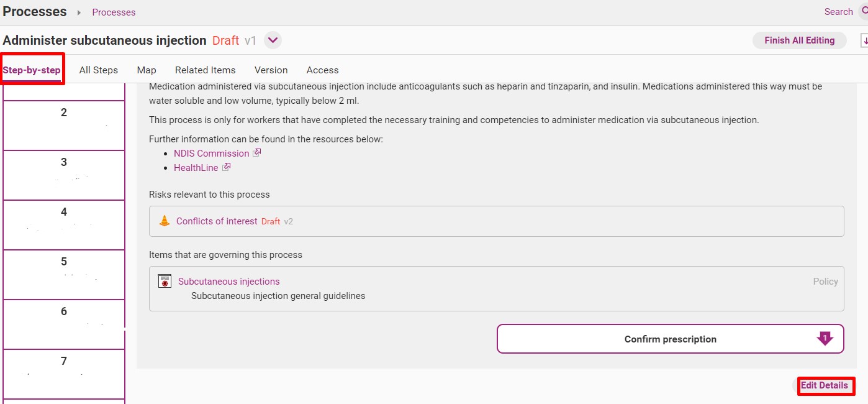Screen dimensions: 868x404
Task: Open the version dropdown chevron beside v1
Action: (273, 40)
